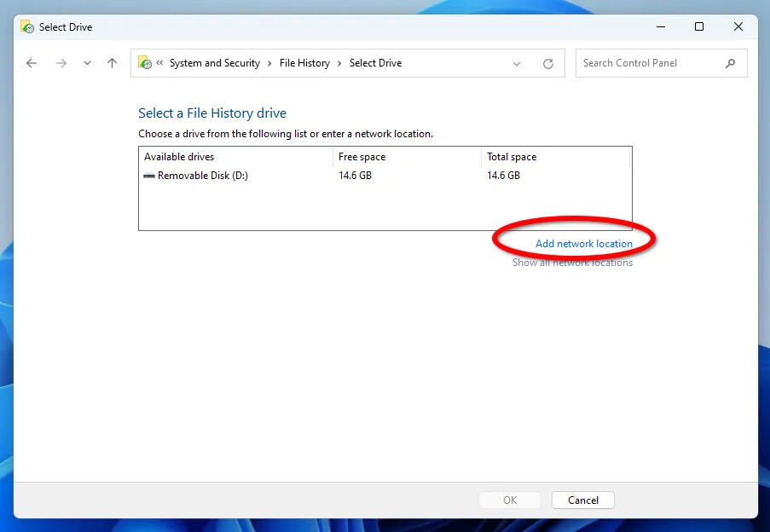Expand the double-chevron breadcrumb overflow

pyautogui.click(x=159, y=63)
